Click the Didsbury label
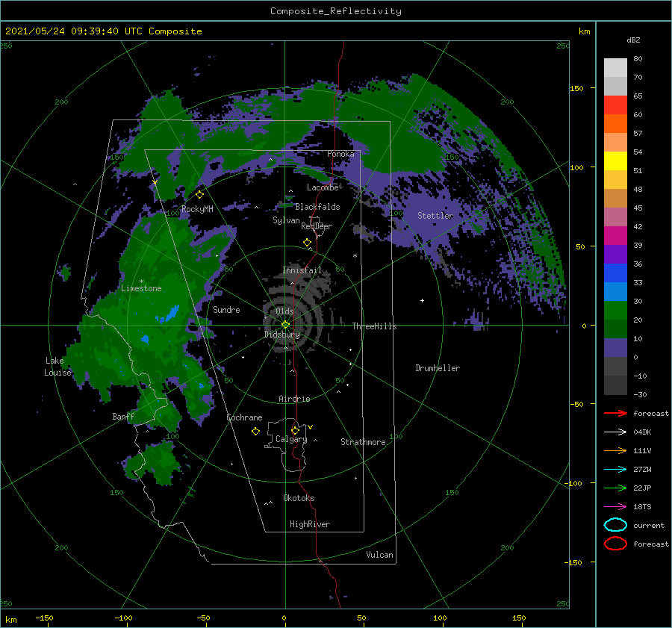The height and width of the screenshot is (628, 672). [x=281, y=335]
